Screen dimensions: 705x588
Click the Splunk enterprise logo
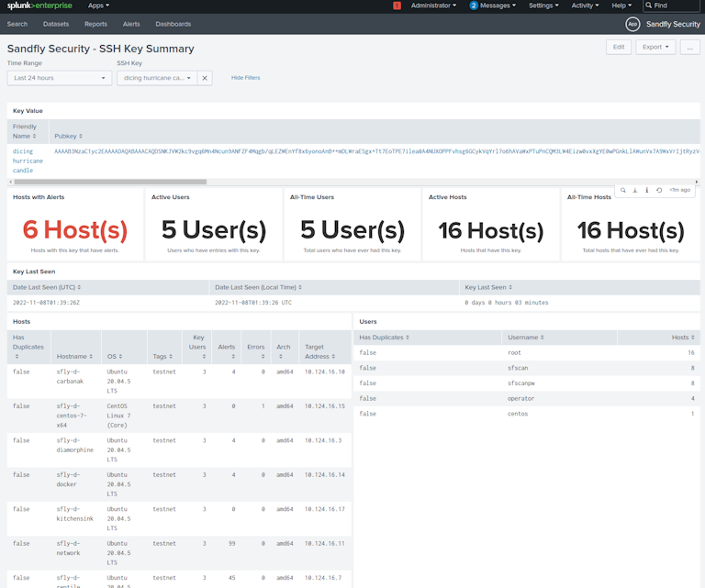pos(39,6)
